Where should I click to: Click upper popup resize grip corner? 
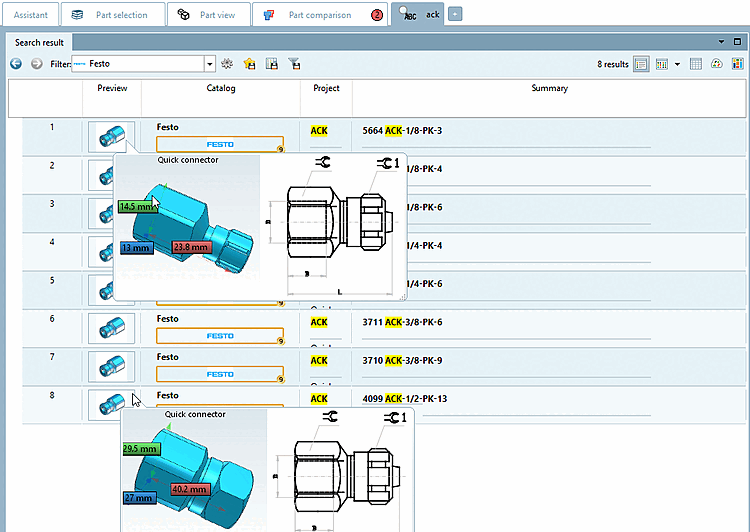pyautogui.click(x=403, y=297)
